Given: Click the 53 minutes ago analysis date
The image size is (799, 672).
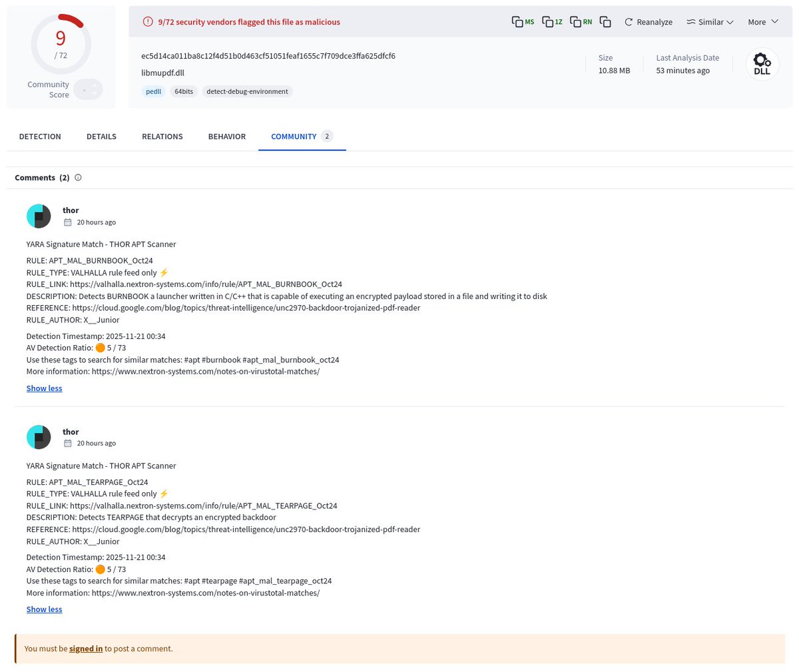Looking at the screenshot, I should 682,71.
